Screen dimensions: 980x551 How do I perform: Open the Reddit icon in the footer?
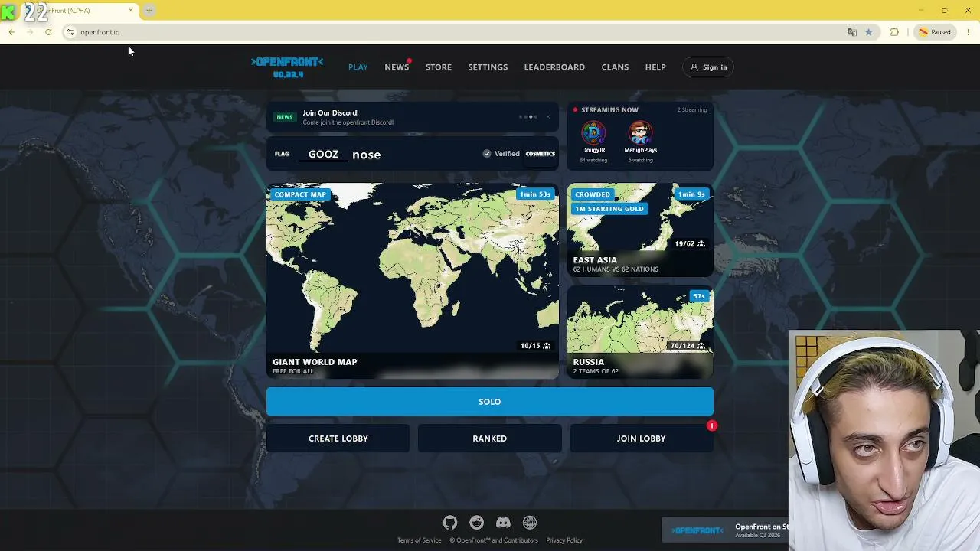pyautogui.click(x=476, y=523)
